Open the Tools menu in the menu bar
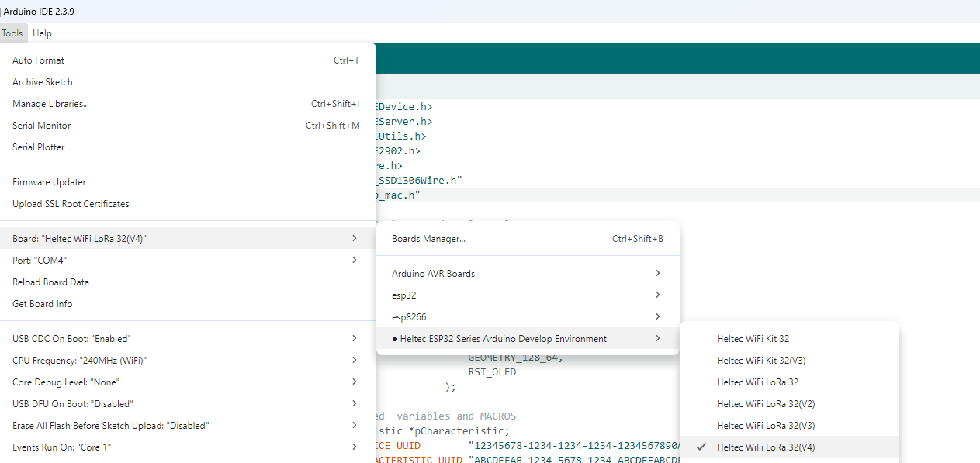Image resolution: width=980 pixels, height=463 pixels. click(12, 33)
